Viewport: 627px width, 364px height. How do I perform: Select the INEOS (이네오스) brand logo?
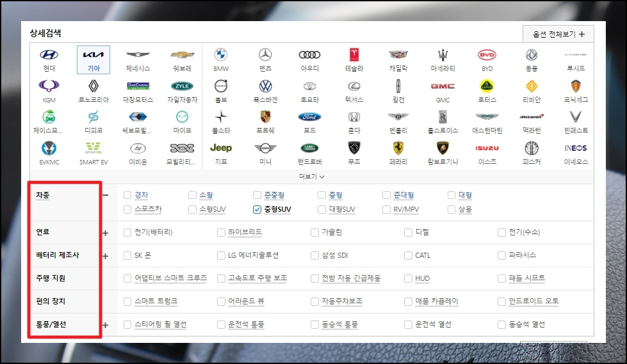click(576, 148)
